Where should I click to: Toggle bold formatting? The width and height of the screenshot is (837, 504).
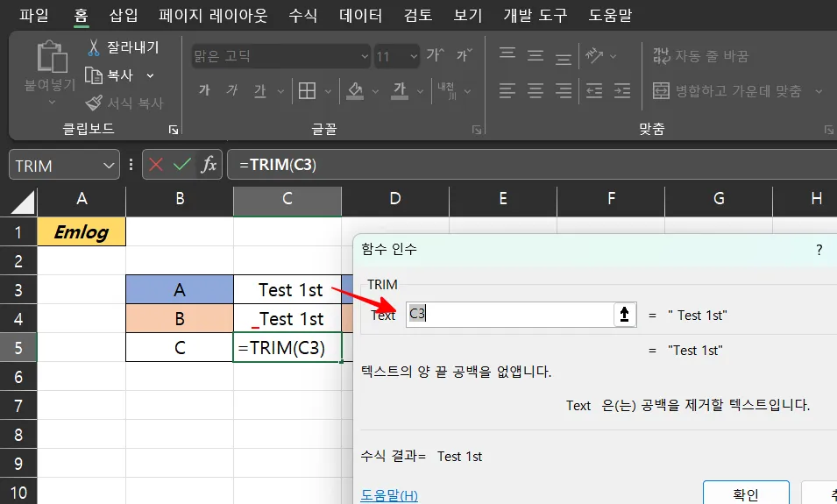click(204, 90)
